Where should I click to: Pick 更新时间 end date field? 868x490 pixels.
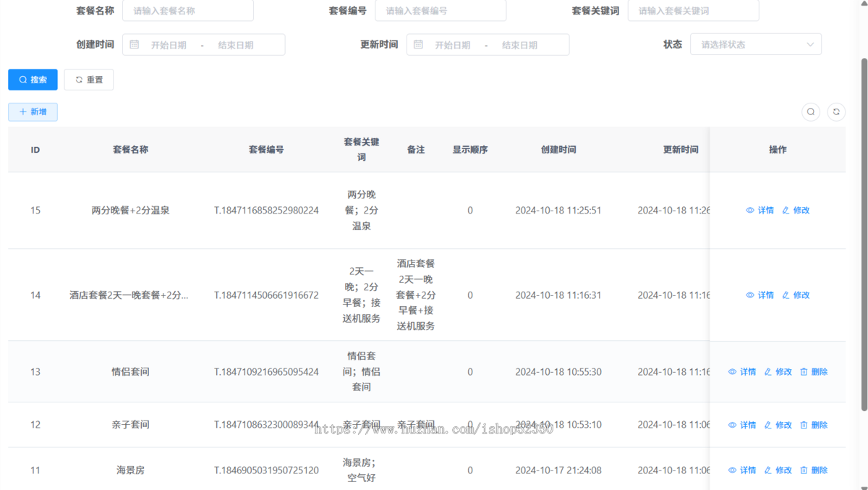(x=519, y=45)
